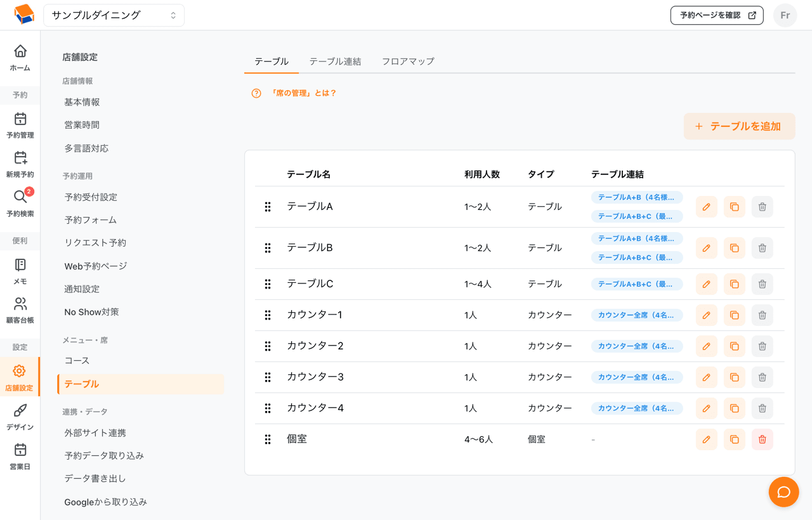Duplicate カウンター2 row
812x520 pixels.
(735, 346)
